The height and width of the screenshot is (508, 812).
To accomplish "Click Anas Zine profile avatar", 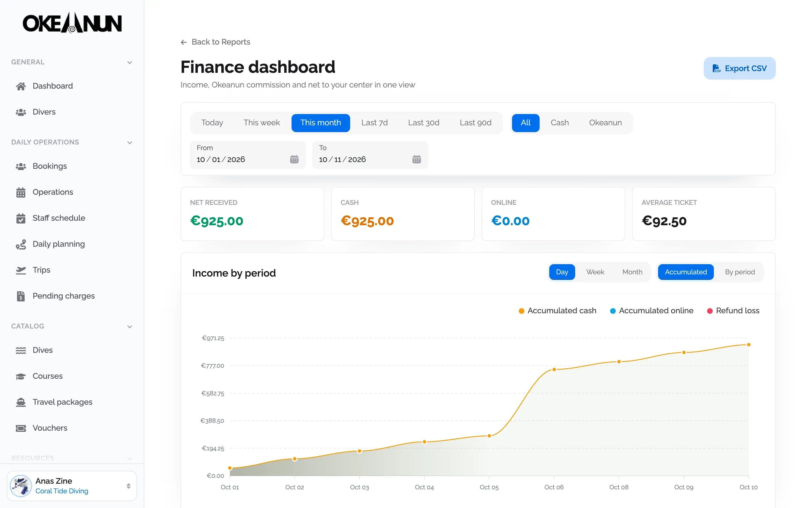I will point(21,486).
